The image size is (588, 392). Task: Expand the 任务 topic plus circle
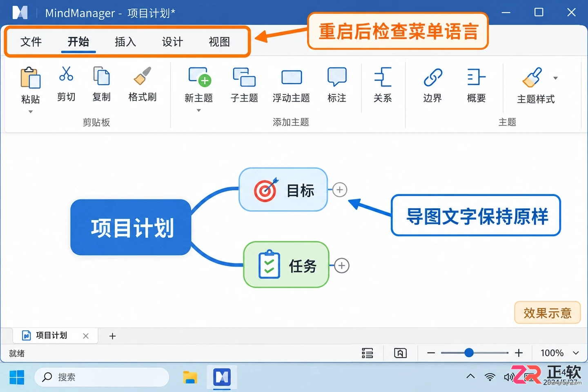342,266
